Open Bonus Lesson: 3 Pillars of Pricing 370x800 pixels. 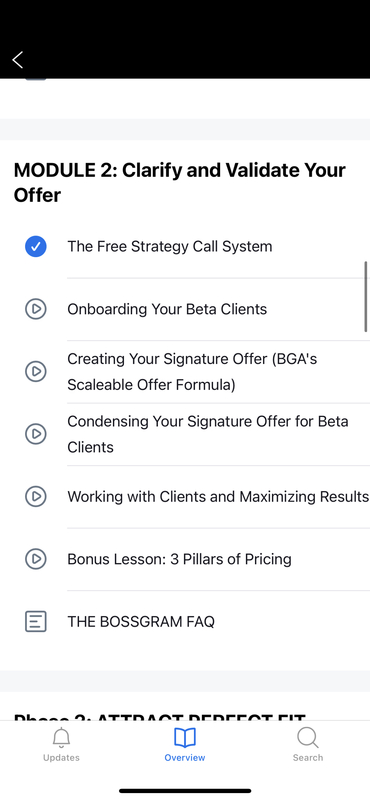click(179, 559)
